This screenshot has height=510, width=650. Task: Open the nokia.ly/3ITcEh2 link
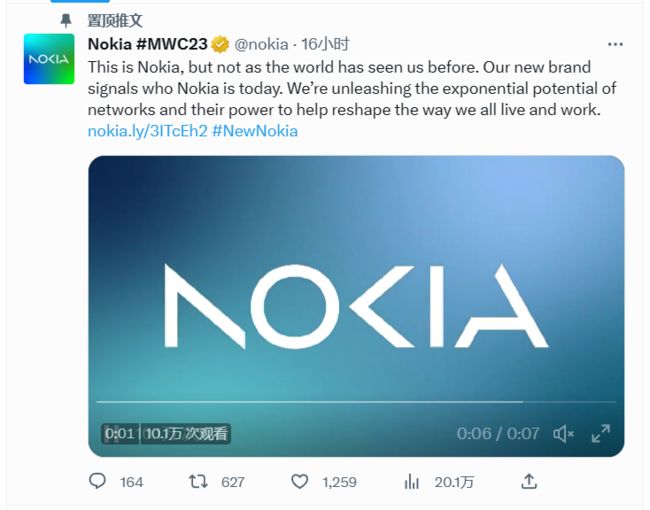[147, 131]
